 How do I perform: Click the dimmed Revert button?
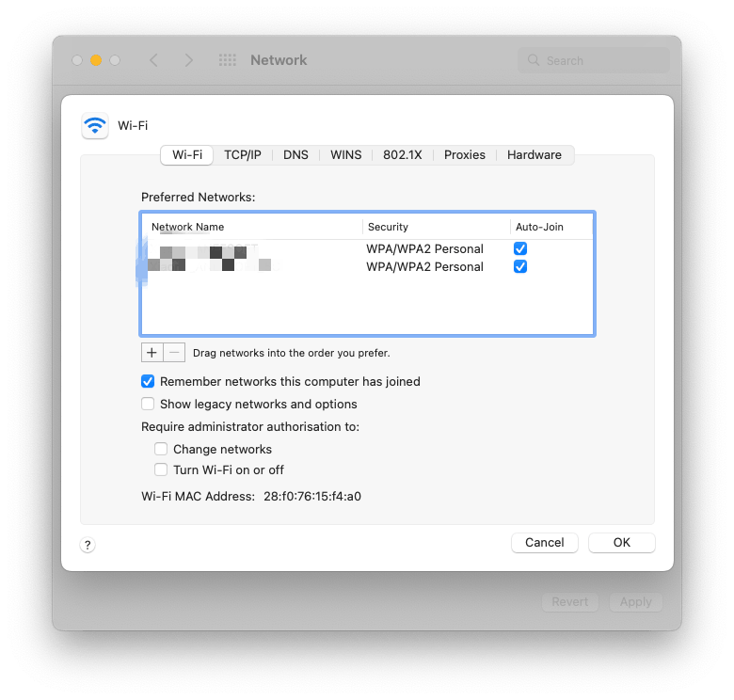tap(570, 602)
